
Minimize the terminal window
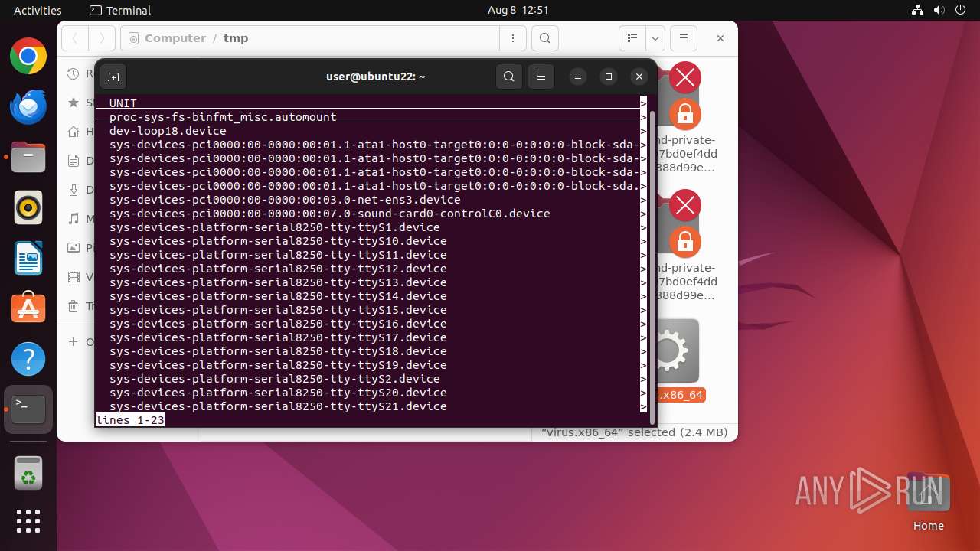578,77
